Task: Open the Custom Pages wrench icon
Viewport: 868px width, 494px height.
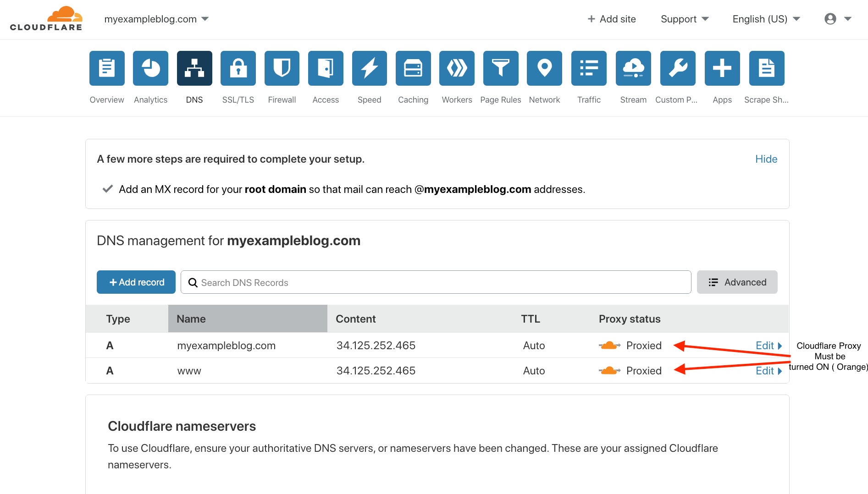Action: click(678, 68)
